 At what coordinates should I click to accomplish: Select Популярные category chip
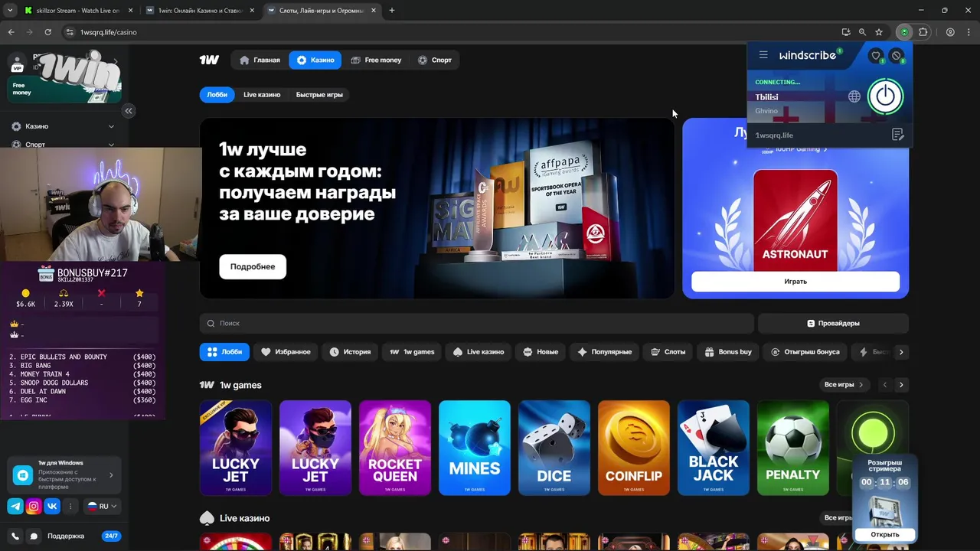point(604,352)
